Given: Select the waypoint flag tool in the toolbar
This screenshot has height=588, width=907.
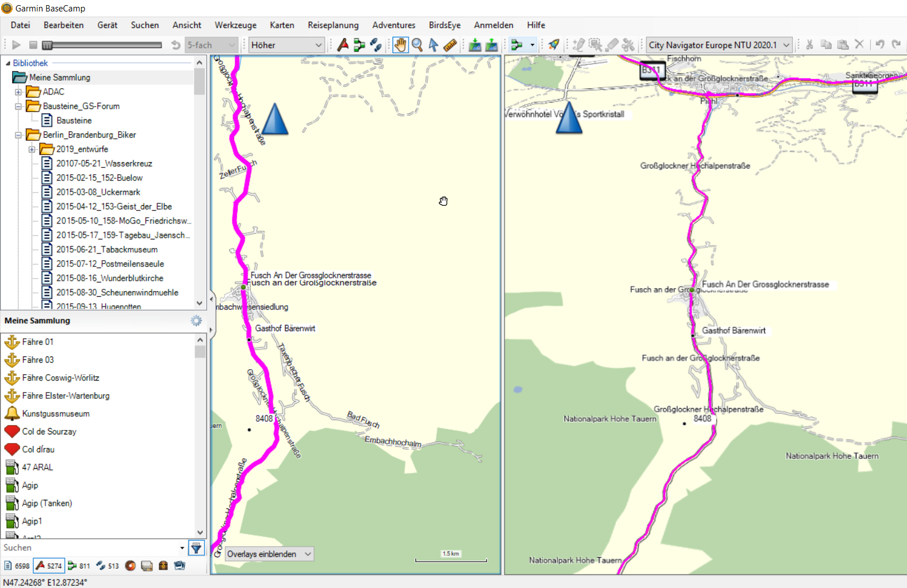Looking at the screenshot, I should (343, 45).
